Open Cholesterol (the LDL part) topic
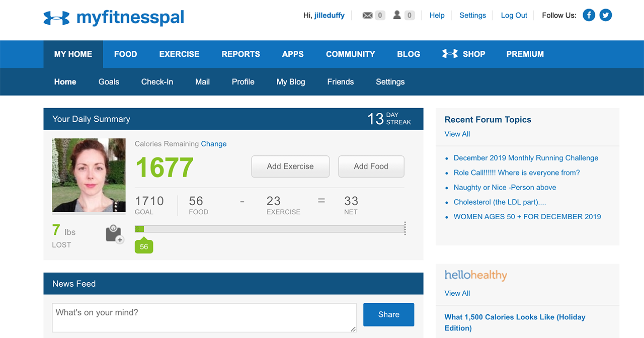This screenshot has height=338, width=644. 500,202
